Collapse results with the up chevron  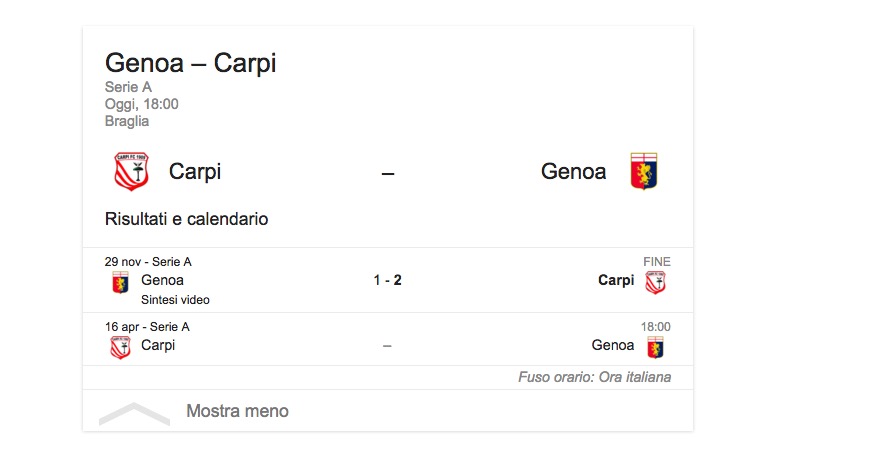[x=134, y=412]
